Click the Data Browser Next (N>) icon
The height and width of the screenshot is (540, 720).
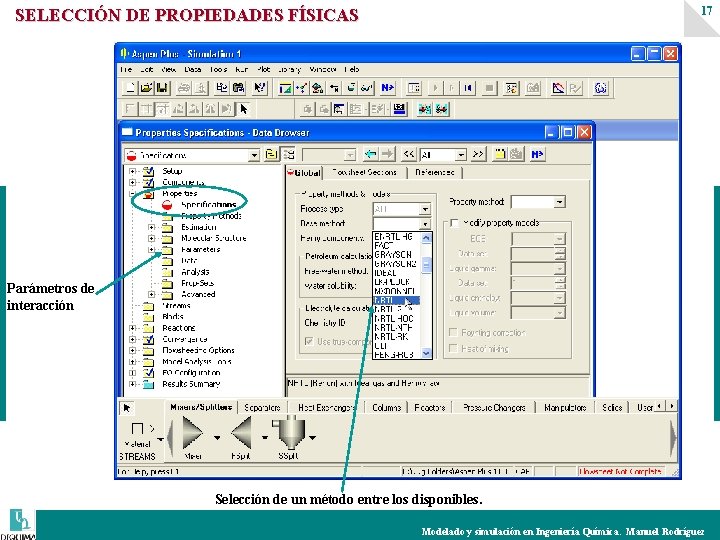pyautogui.click(x=537, y=155)
